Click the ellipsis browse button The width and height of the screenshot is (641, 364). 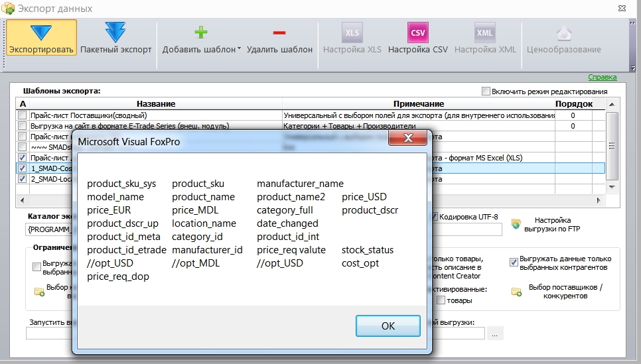click(494, 334)
